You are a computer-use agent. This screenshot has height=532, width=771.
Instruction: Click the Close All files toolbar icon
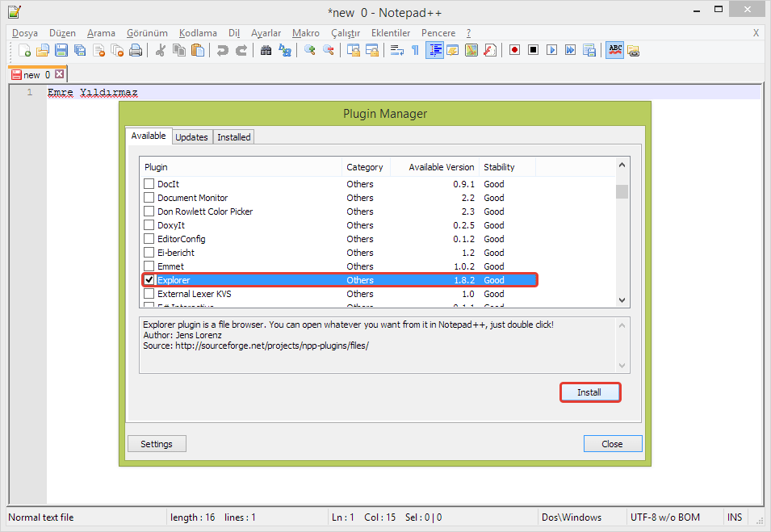pyautogui.click(x=117, y=50)
